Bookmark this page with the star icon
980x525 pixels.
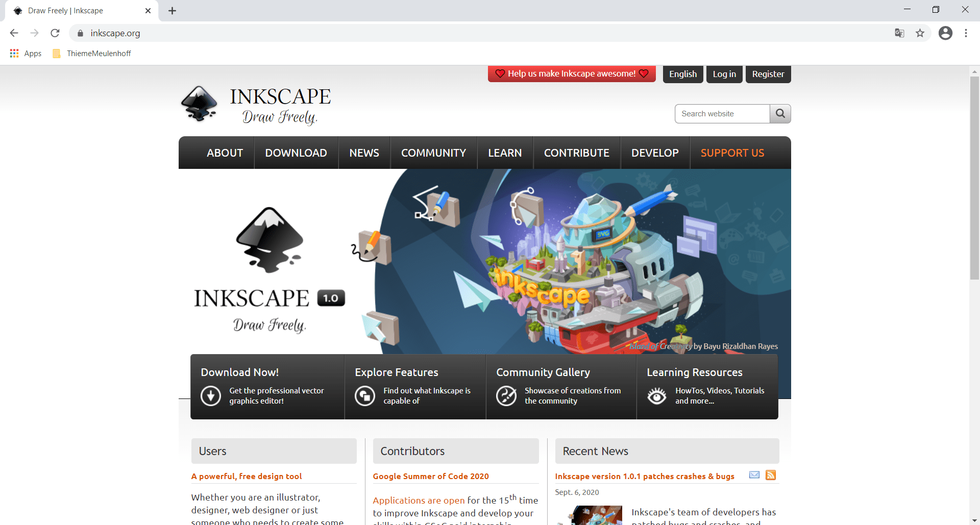pos(920,33)
